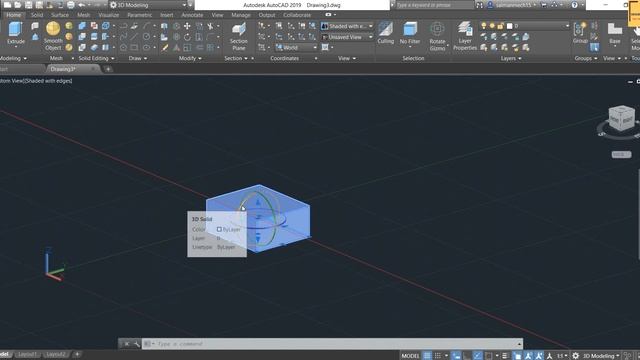640x360 pixels.
Task: Switch to the Annotate ribbon tab
Action: click(192, 15)
